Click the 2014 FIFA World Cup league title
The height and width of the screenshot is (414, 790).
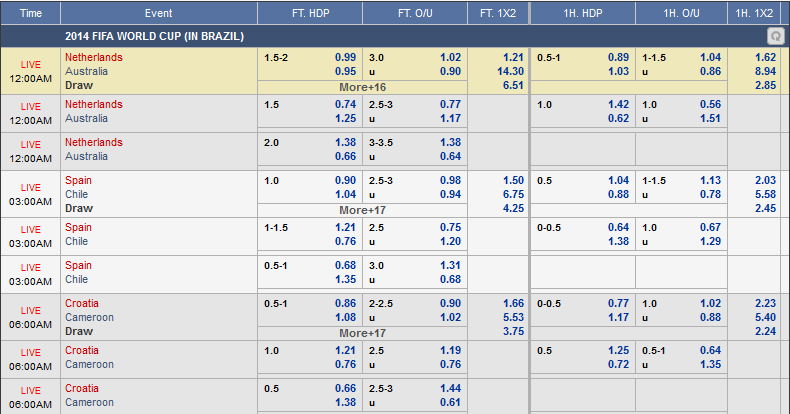pos(154,36)
